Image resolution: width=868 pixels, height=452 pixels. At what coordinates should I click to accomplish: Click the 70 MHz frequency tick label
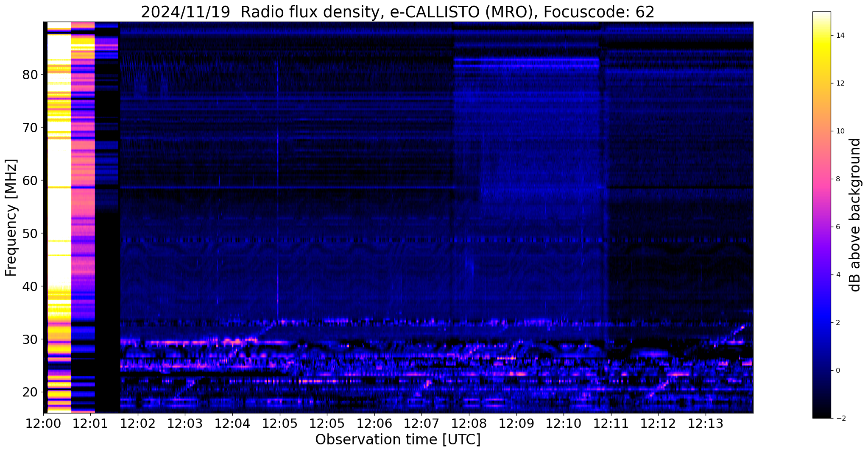coord(30,128)
